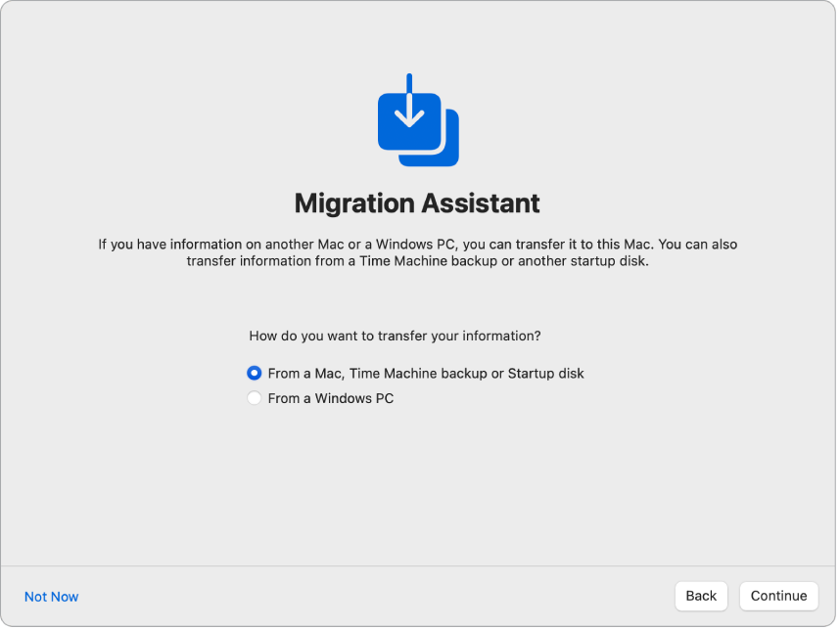Click the filled blue radio button

coord(254,373)
